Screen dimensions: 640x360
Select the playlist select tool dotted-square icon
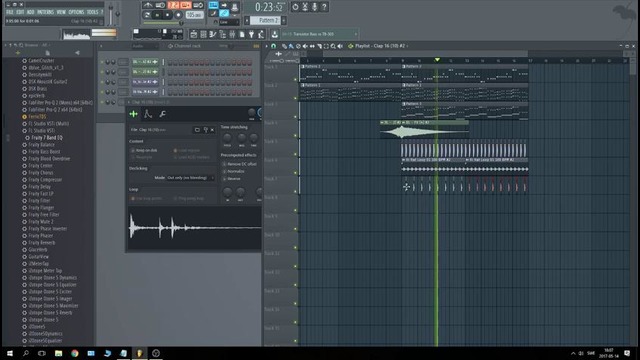326,46
